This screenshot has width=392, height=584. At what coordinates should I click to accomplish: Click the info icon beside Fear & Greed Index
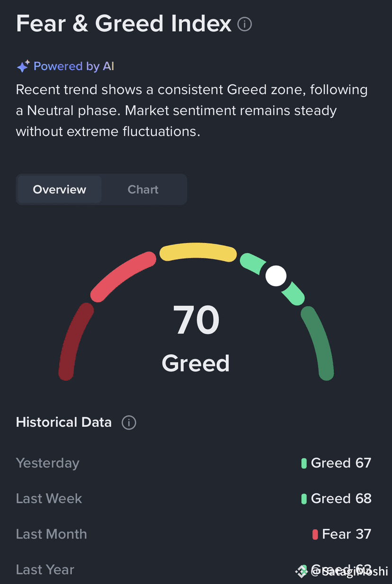(244, 24)
